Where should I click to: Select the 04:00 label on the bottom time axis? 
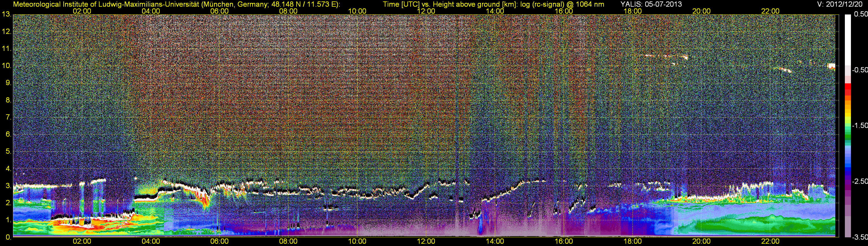point(151,241)
